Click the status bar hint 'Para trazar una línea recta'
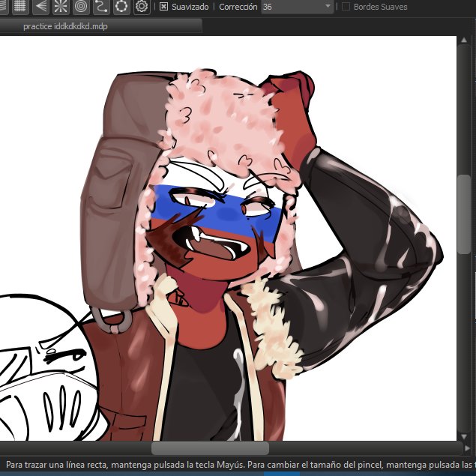Viewport: 476px width, 476px height. coord(57,465)
